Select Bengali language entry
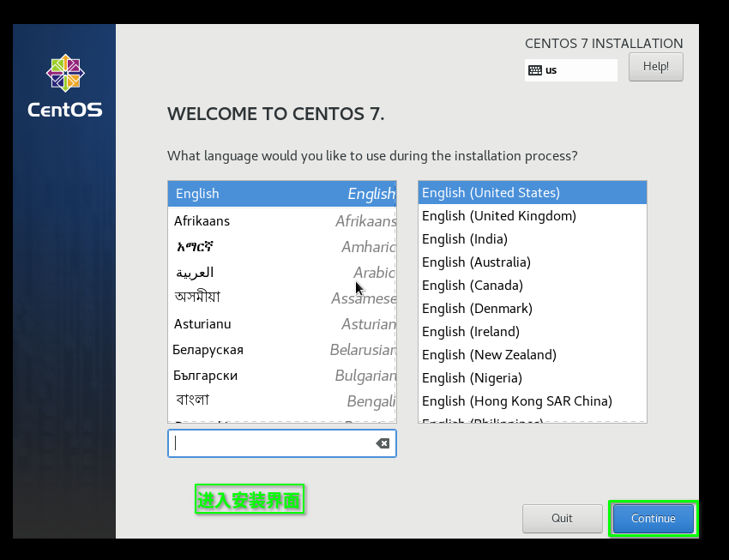 click(281, 401)
